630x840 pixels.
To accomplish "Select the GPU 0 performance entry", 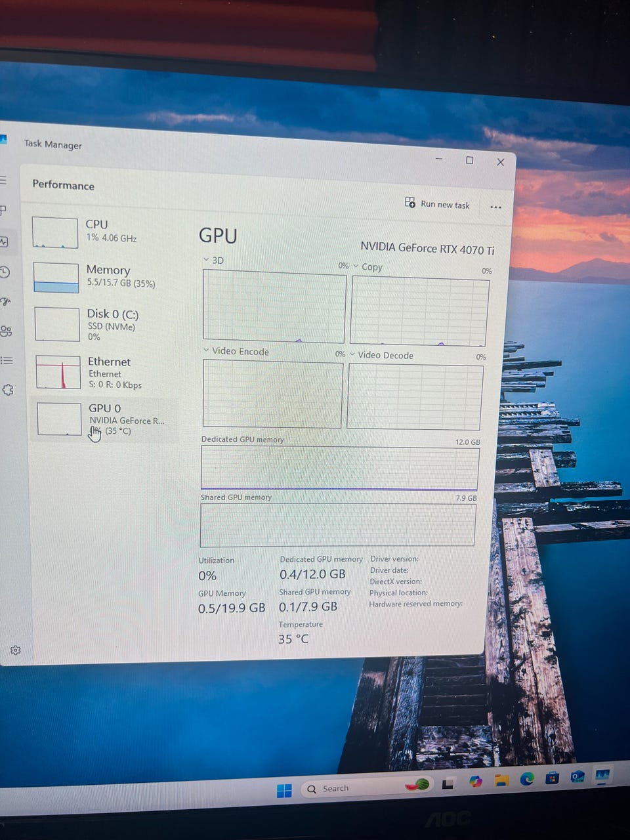I will point(106,419).
